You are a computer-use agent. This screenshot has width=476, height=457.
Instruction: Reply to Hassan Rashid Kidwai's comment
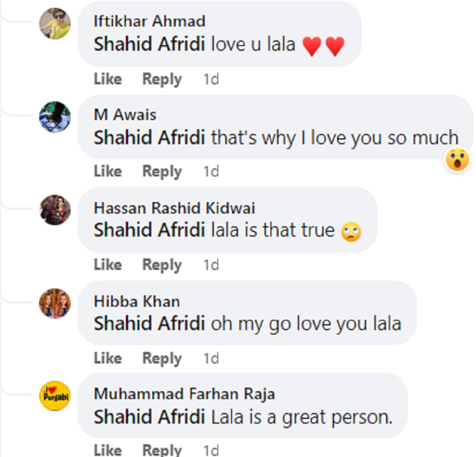[162, 264]
